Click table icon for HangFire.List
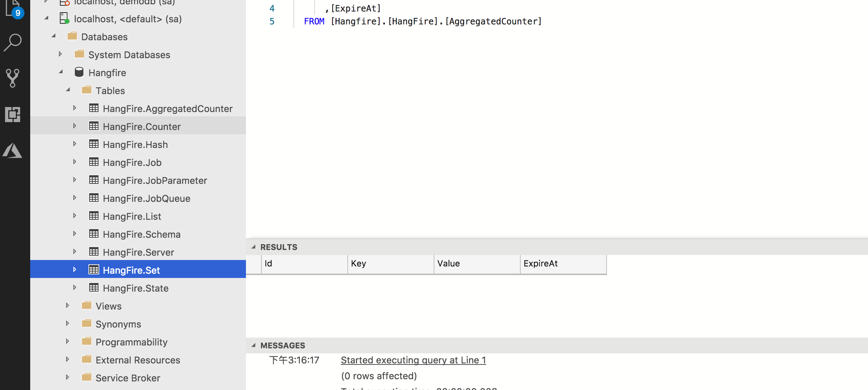Image resolution: width=868 pixels, height=390 pixels. pyautogui.click(x=94, y=216)
